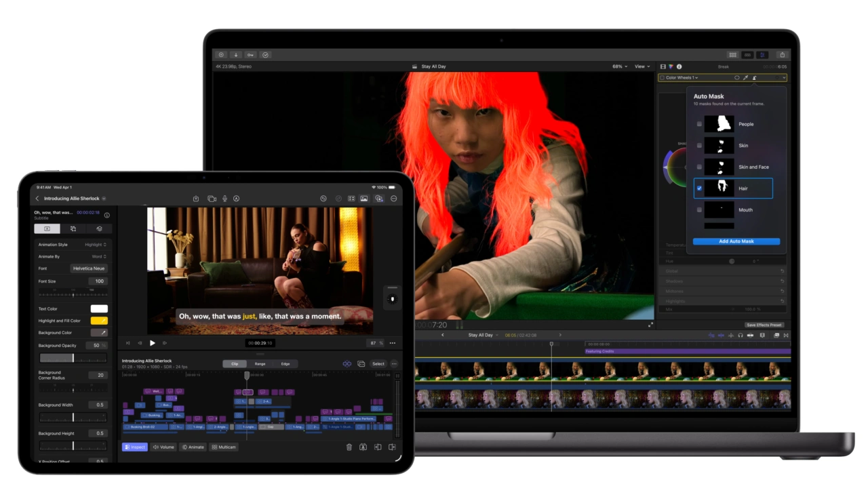Click the import arrow icon on Mac toolbar
Screen dimensions: 868x488
click(235, 55)
